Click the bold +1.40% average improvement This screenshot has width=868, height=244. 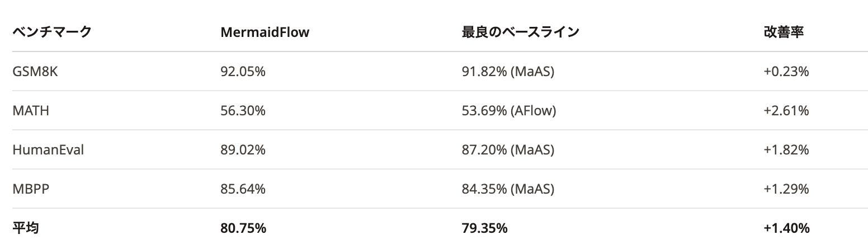[x=786, y=228]
